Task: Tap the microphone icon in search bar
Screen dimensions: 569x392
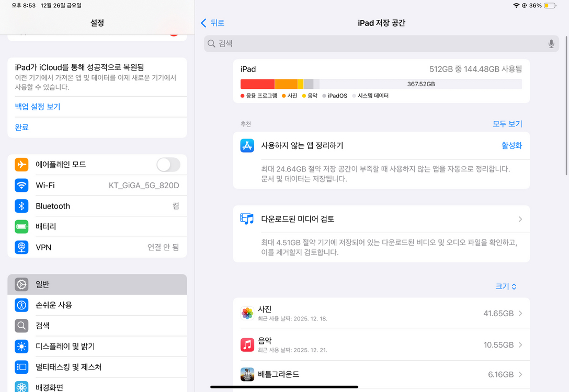Action: coord(551,43)
